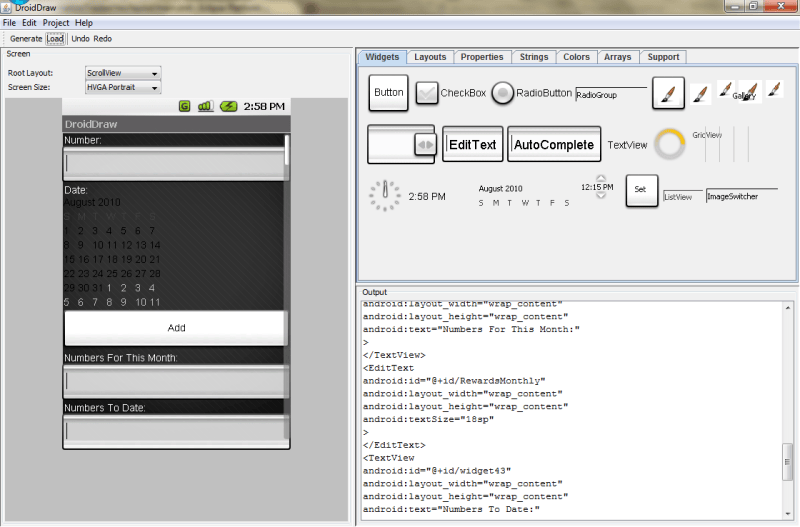Click the G network status icon

185,106
